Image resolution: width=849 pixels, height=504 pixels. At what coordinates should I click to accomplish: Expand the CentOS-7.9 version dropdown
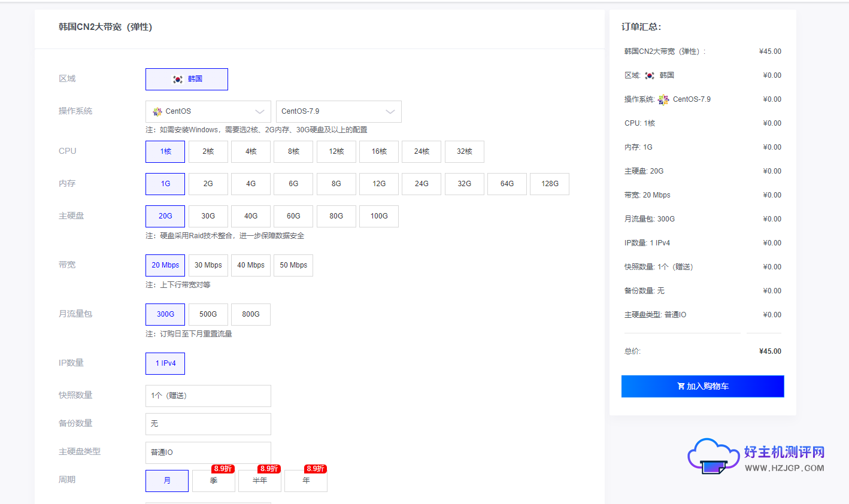click(x=338, y=111)
